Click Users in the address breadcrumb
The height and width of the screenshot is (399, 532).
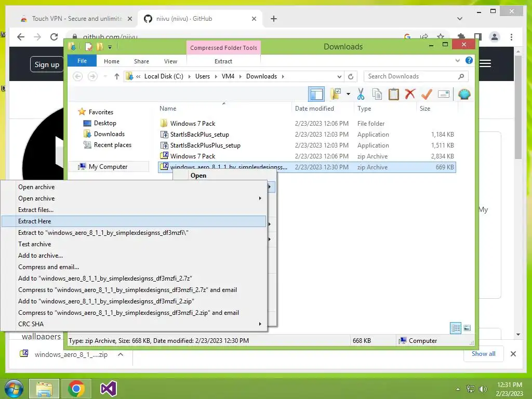tap(203, 76)
